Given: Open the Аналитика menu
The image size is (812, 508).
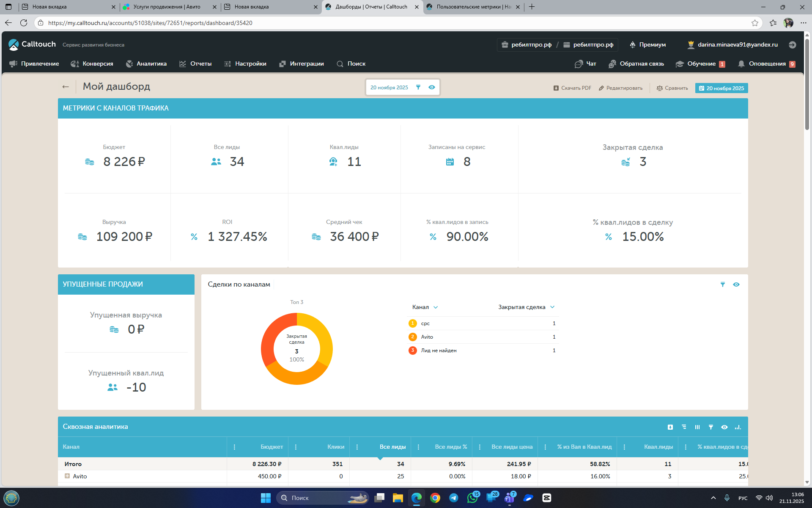Looking at the screenshot, I should pos(146,63).
